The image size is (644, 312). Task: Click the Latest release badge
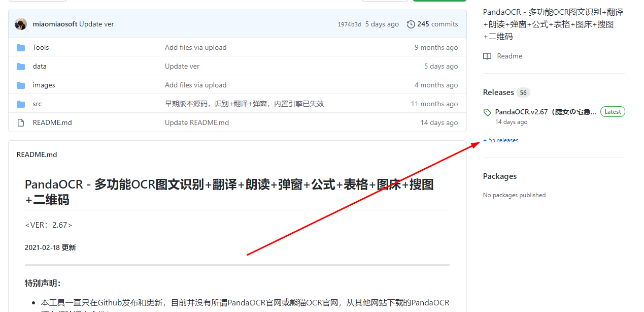pos(613,112)
